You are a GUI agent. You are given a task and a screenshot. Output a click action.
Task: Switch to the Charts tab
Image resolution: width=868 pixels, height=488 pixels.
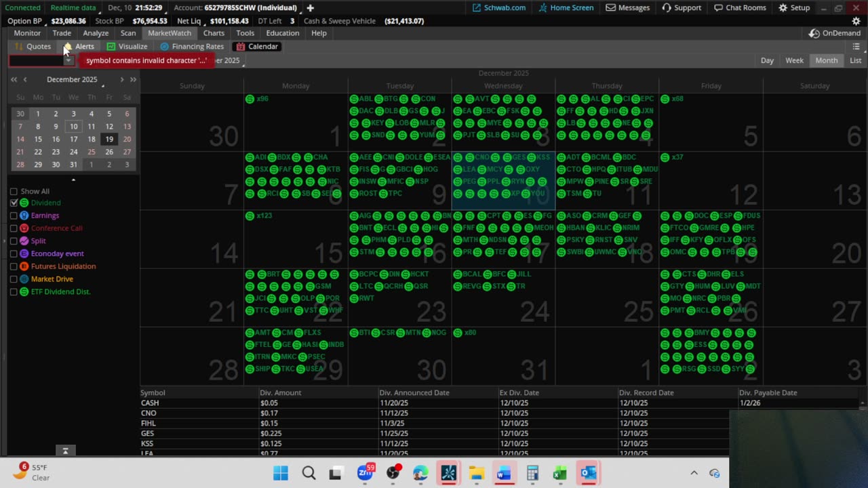coord(214,33)
